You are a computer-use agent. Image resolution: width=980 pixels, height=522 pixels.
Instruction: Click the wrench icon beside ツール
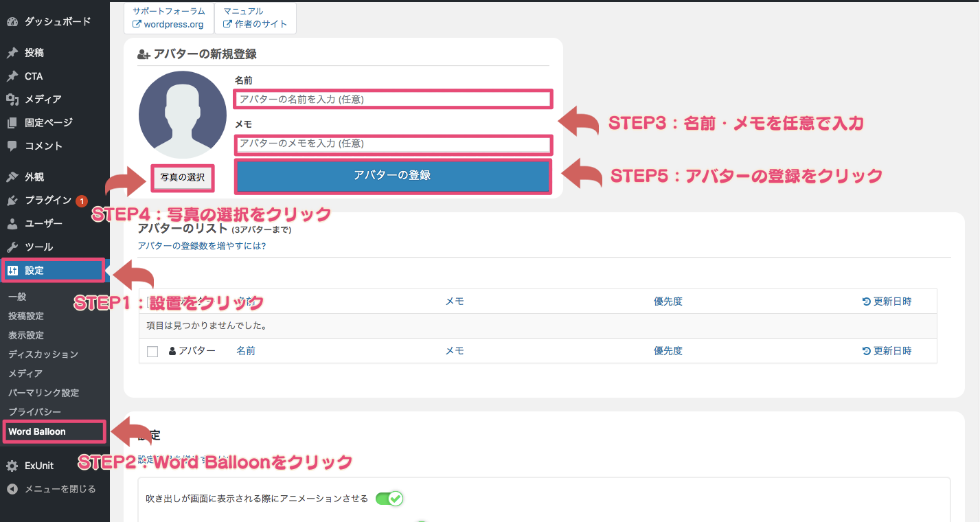(x=12, y=247)
